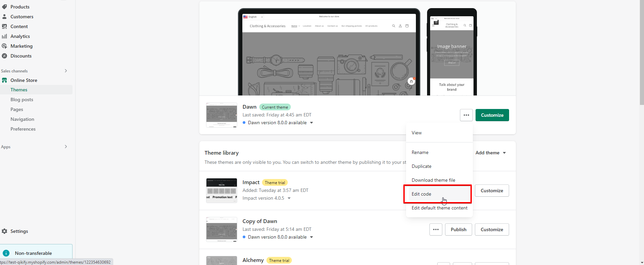Click the Current theme badge
Screen dimensions: 644x265
(275, 107)
